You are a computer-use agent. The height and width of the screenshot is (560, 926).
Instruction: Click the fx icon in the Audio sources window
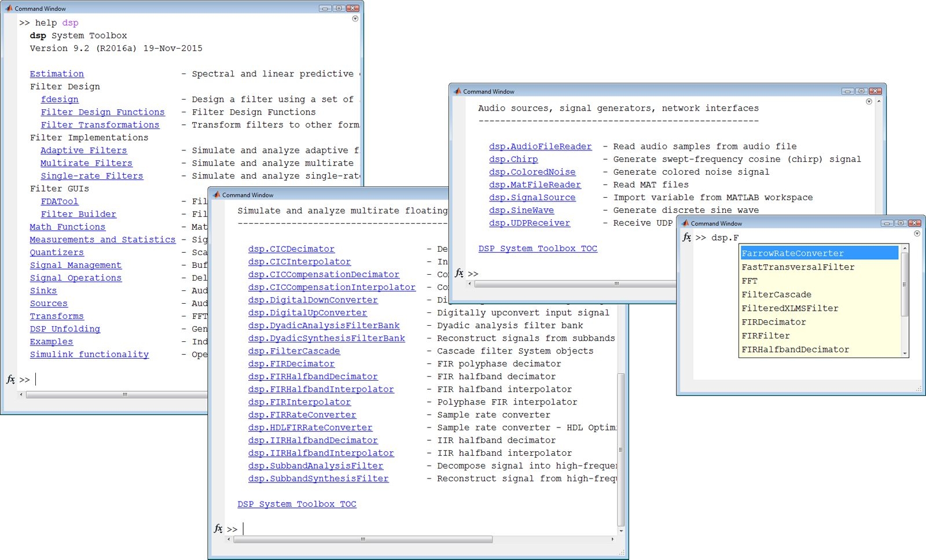coord(459,273)
